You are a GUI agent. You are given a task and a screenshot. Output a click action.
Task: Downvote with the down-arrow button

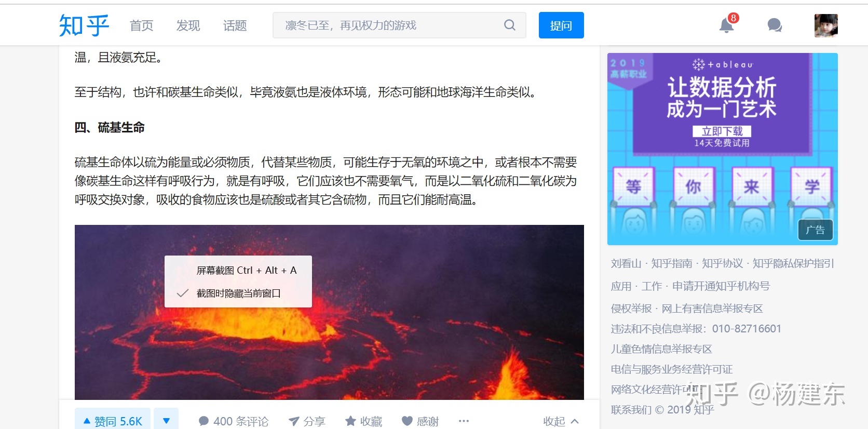click(166, 421)
